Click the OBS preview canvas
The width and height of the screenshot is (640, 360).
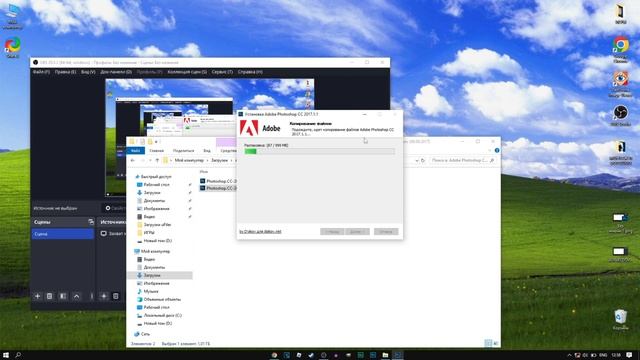210,137
